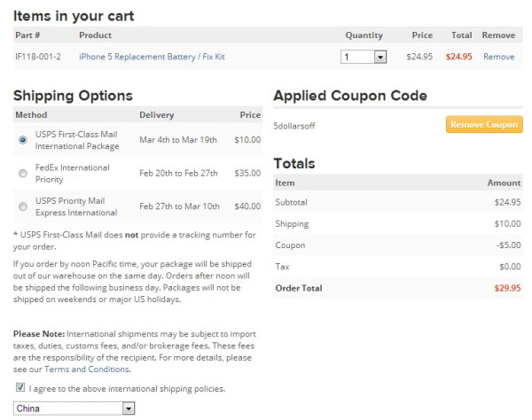Click the Part # column header
The height and width of the screenshot is (420, 532).
tap(27, 35)
